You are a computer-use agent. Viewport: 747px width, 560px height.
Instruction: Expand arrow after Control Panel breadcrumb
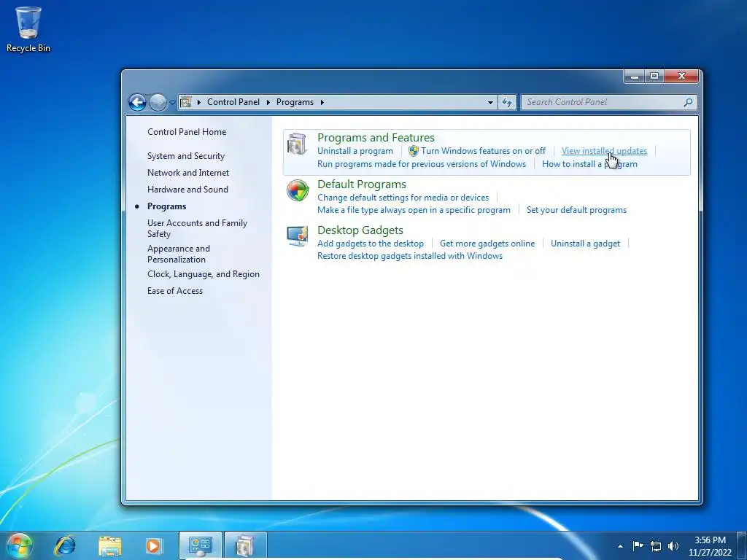pos(268,102)
